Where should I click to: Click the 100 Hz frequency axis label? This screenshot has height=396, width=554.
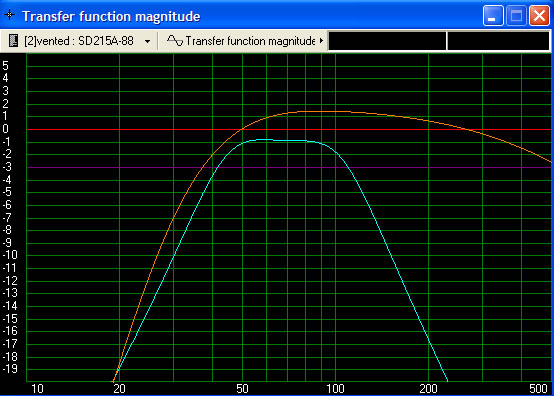tap(335, 389)
